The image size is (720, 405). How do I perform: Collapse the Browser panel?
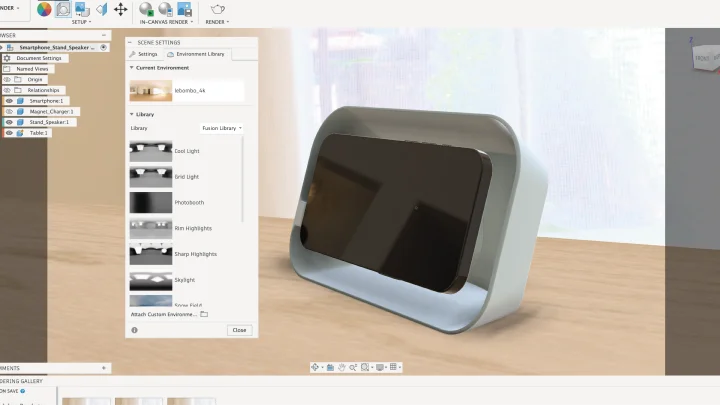tap(104, 35)
